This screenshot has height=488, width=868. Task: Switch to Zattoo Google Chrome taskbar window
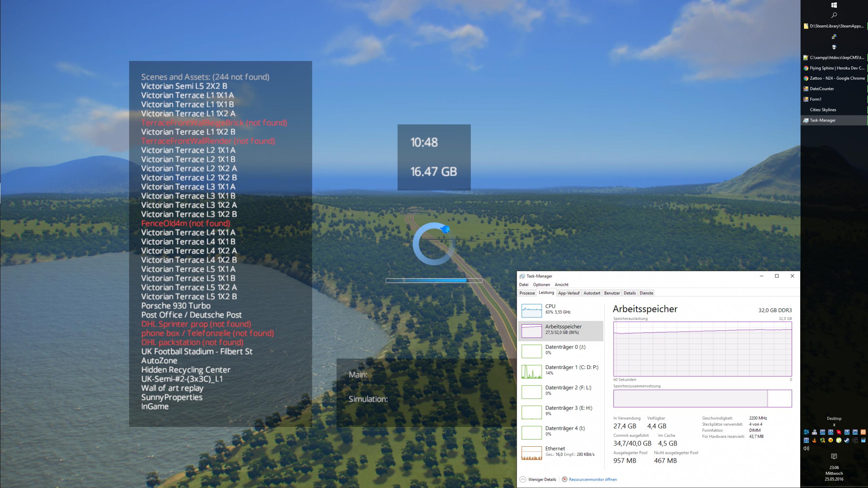point(834,78)
